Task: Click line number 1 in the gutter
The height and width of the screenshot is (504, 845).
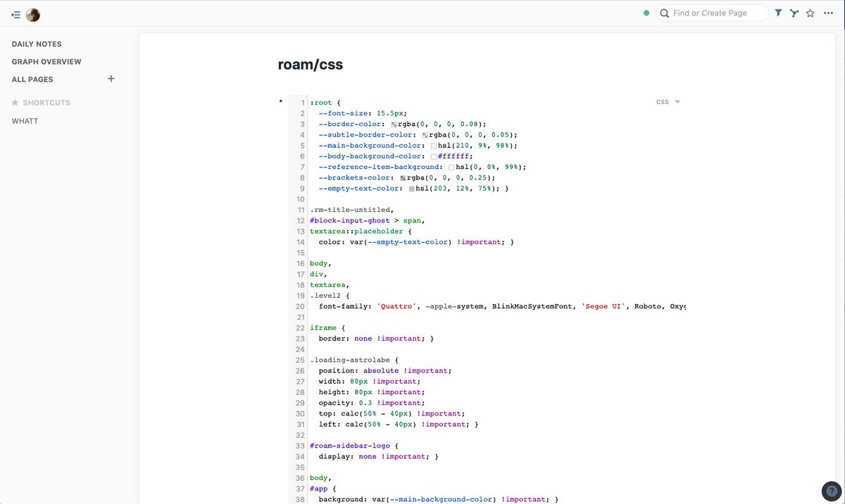Action: (x=303, y=103)
